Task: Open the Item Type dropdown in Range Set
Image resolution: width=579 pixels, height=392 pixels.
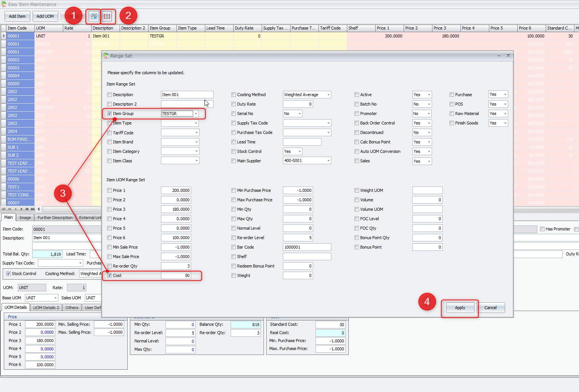Action: (196, 123)
